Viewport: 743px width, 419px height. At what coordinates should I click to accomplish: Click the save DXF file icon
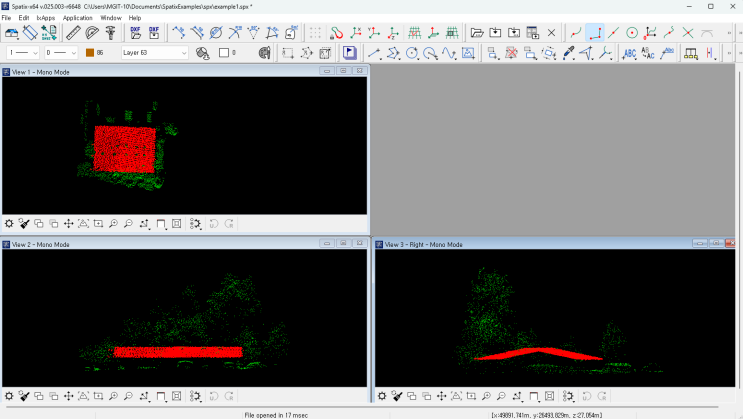(x=154, y=33)
